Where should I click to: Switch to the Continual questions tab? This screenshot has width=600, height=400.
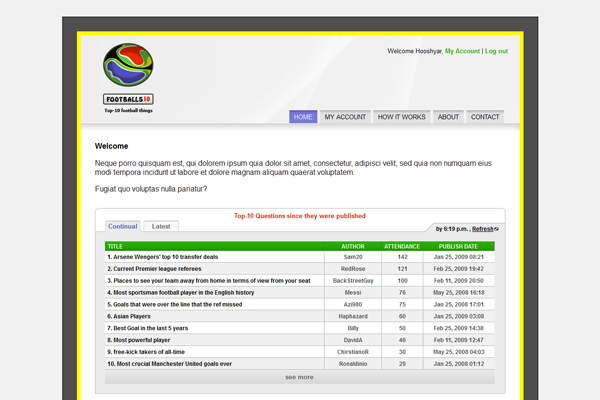[x=122, y=226]
